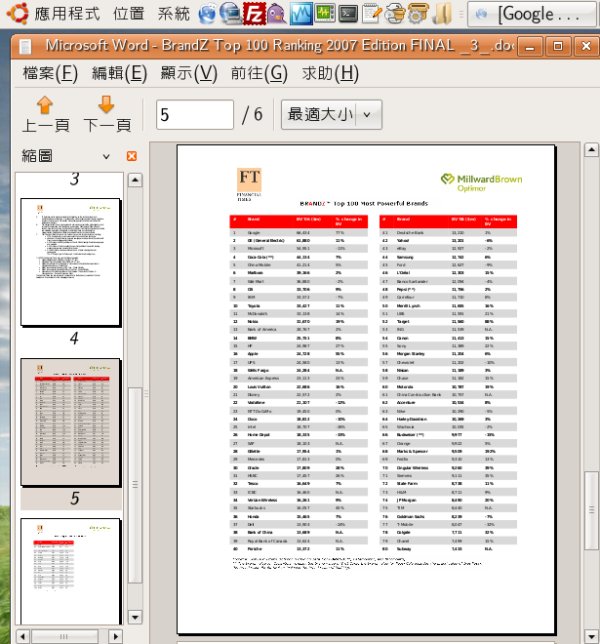Go to previous page with up arrow

coord(45,105)
